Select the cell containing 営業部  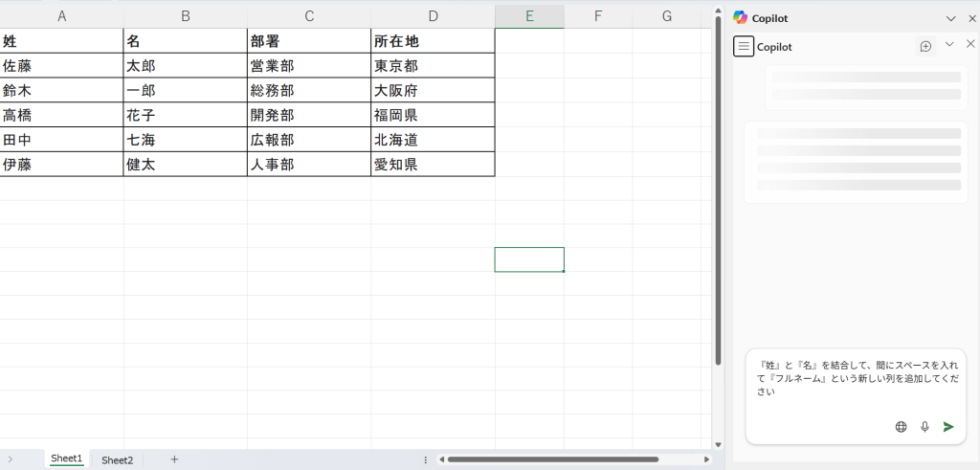click(x=308, y=66)
